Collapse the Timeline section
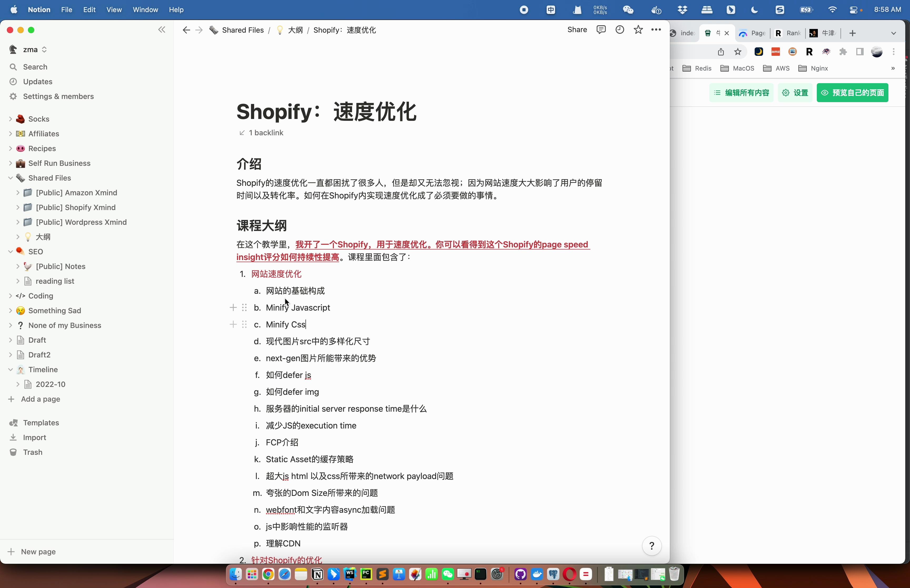The height and width of the screenshot is (588, 910). (x=10, y=370)
